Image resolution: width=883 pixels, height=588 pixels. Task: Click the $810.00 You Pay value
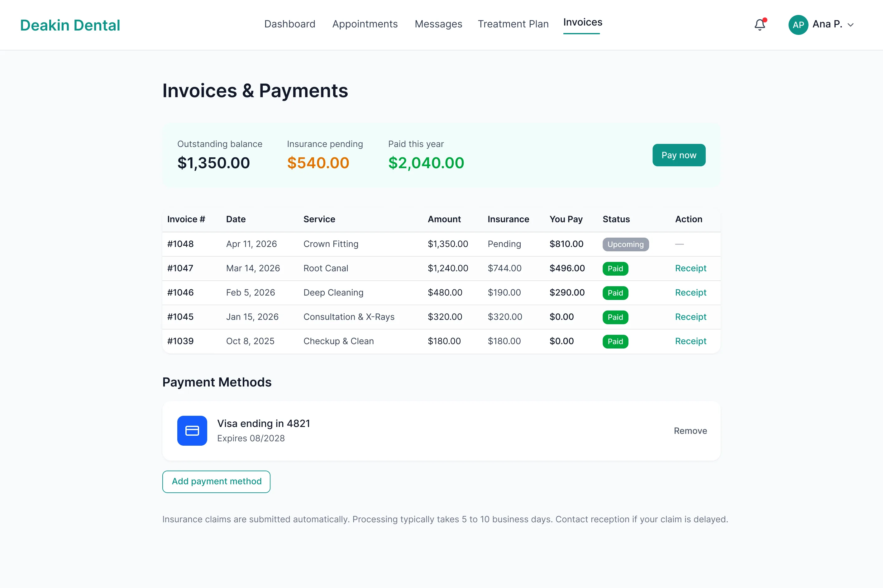click(566, 244)
